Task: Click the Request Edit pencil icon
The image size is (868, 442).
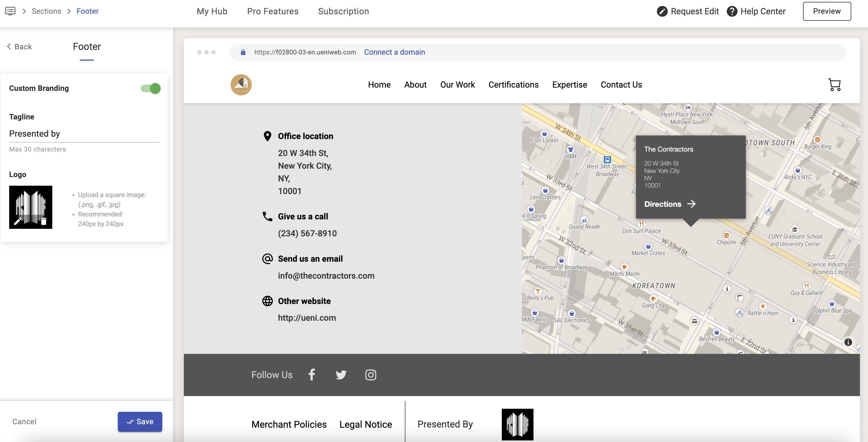Action: (x=662, y=11)
